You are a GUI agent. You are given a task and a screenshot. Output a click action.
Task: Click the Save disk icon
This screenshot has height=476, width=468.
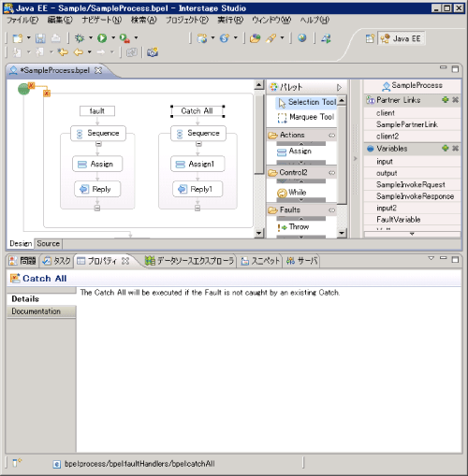point(40,38)
